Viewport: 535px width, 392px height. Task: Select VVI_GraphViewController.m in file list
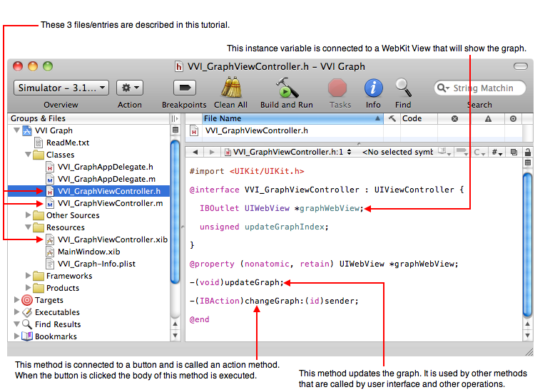[x=110, y=203]
